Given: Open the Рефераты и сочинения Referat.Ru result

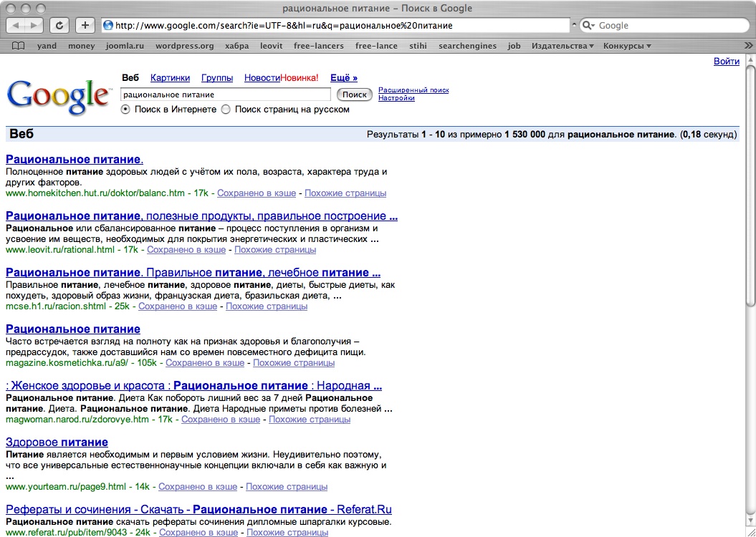Looking at the screenshot, I should click(198, 510).
